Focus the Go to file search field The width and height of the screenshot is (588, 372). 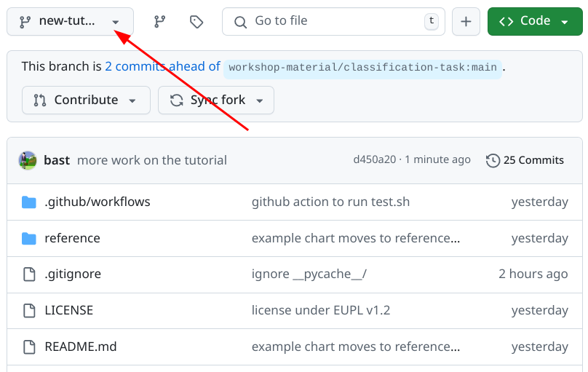[x=332, y=22]
